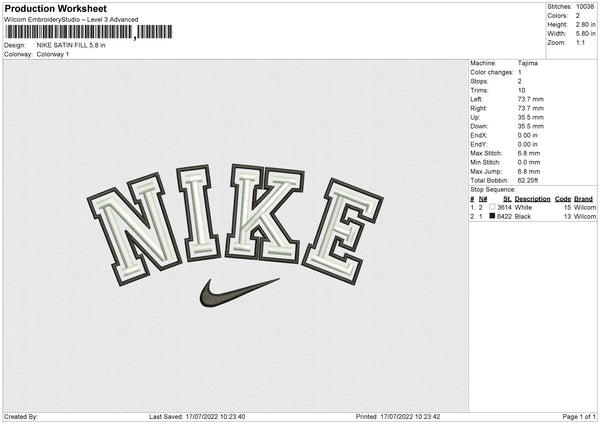Click the Black thread color swatch
600x424 pixels.
tap(492, 216)
